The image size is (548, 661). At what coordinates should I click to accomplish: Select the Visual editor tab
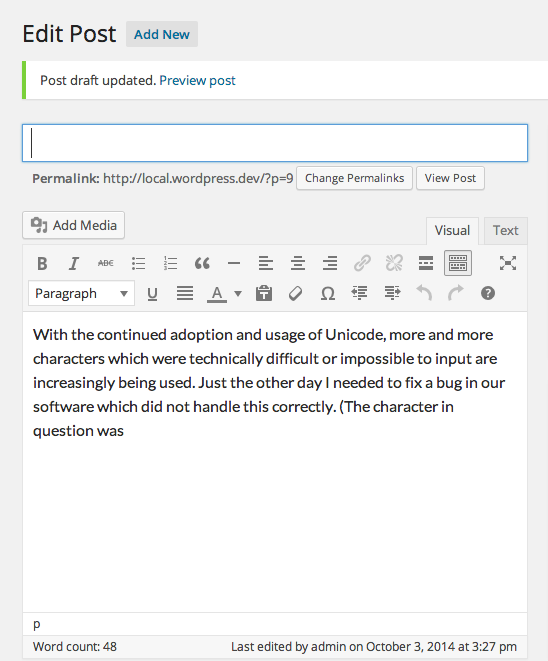[452, 231]
